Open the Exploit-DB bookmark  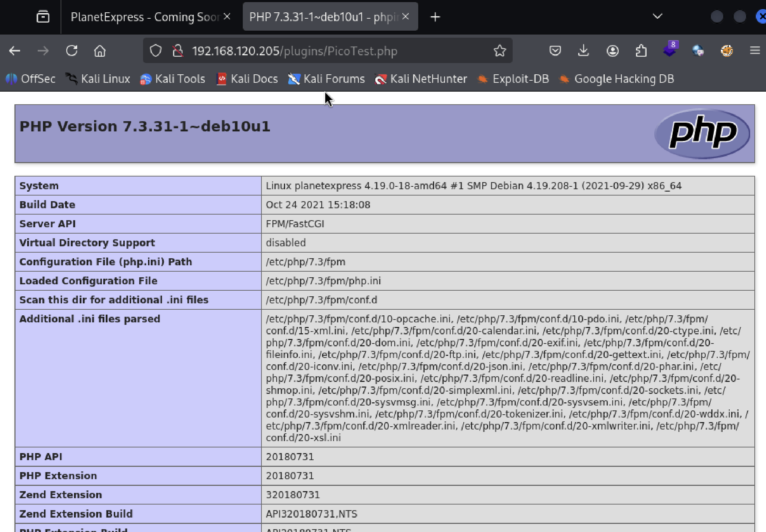click(513, 79)
